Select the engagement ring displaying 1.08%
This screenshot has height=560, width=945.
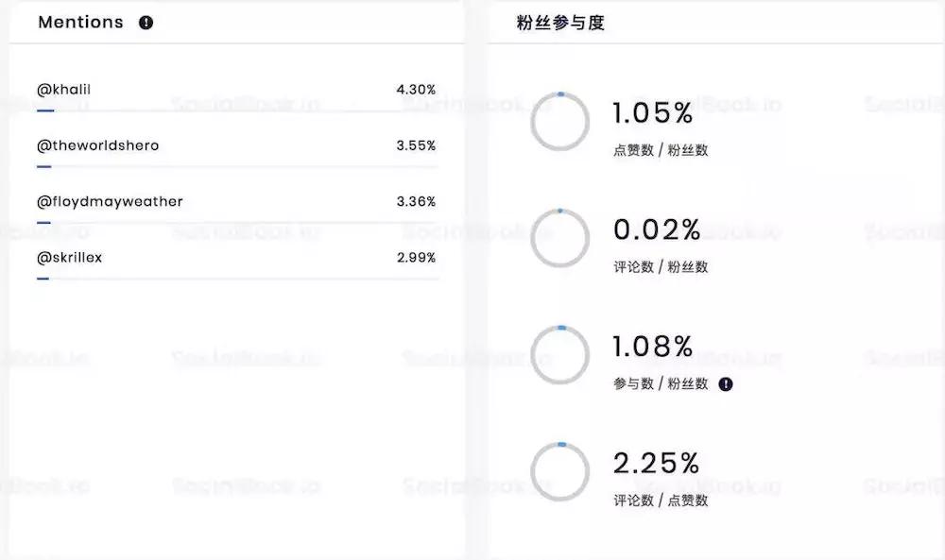click(x=560, y=355)
